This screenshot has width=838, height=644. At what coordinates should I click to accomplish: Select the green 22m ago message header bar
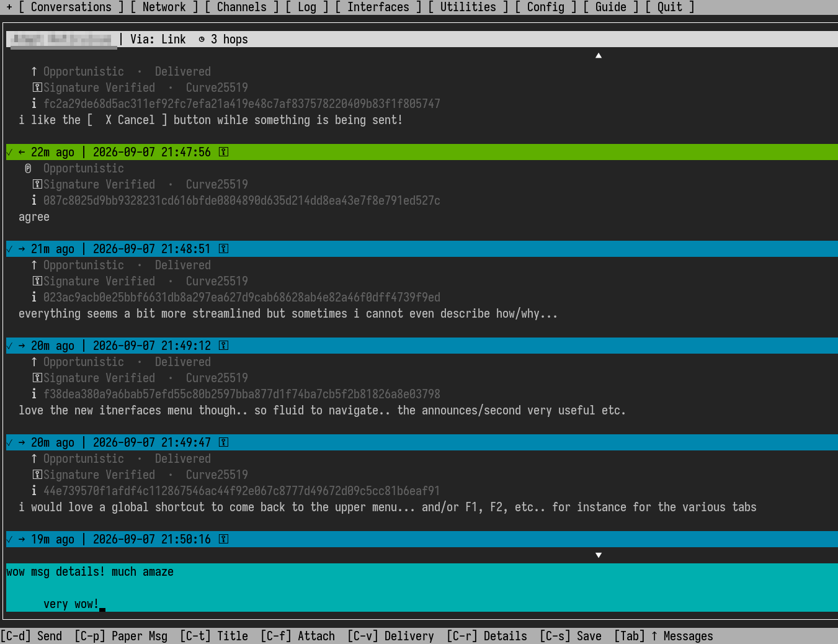[422, 152]
